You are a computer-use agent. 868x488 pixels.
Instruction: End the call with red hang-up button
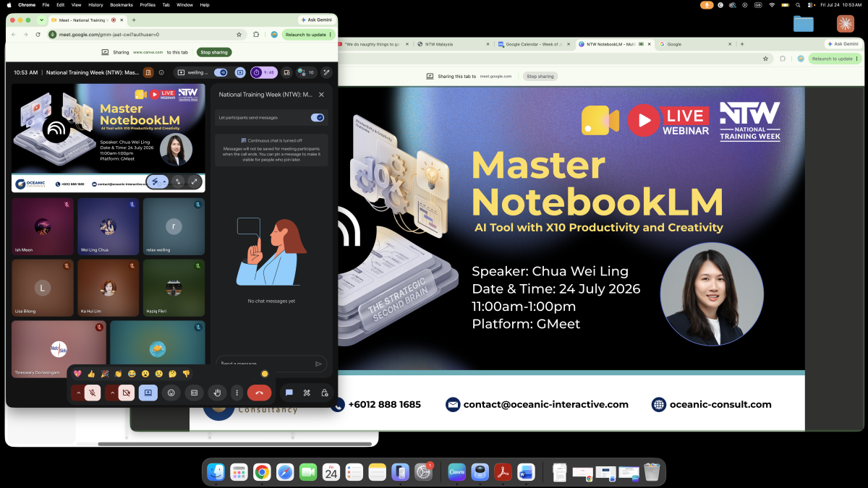point(259,393)
